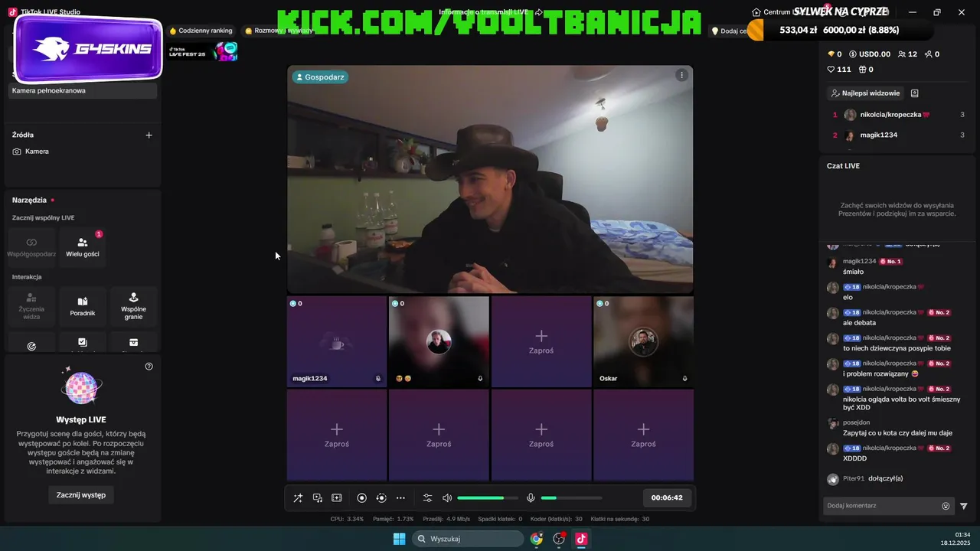Click the Zacznij występ button
This screenshot has height=551, width=980.
[x=81, y=495]
